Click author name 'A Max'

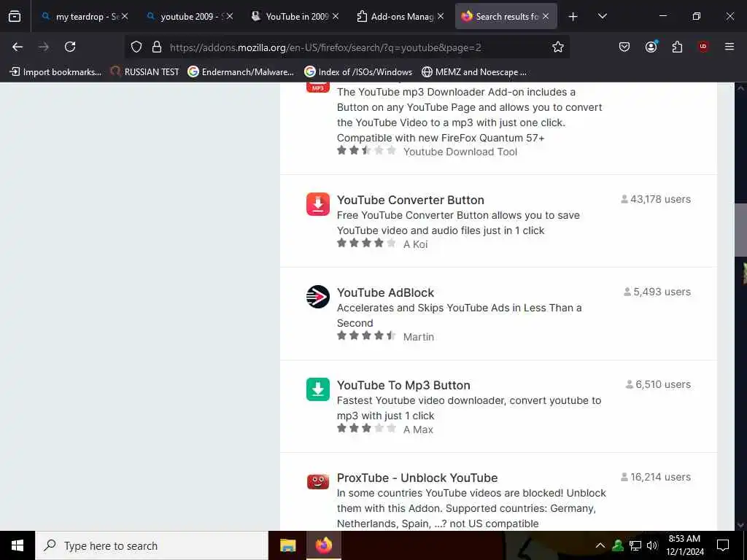[x=418, y=429]
